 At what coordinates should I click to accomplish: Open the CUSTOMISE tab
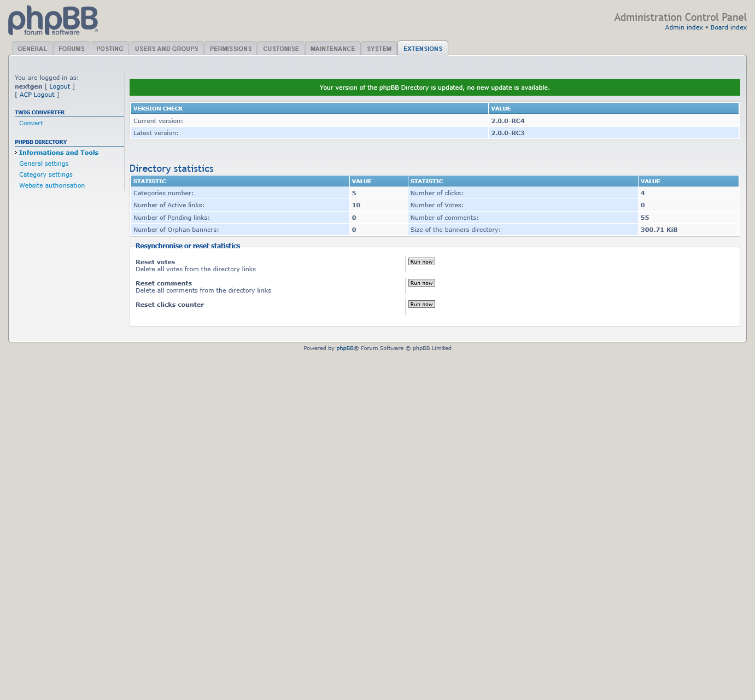tap(280, 48)
